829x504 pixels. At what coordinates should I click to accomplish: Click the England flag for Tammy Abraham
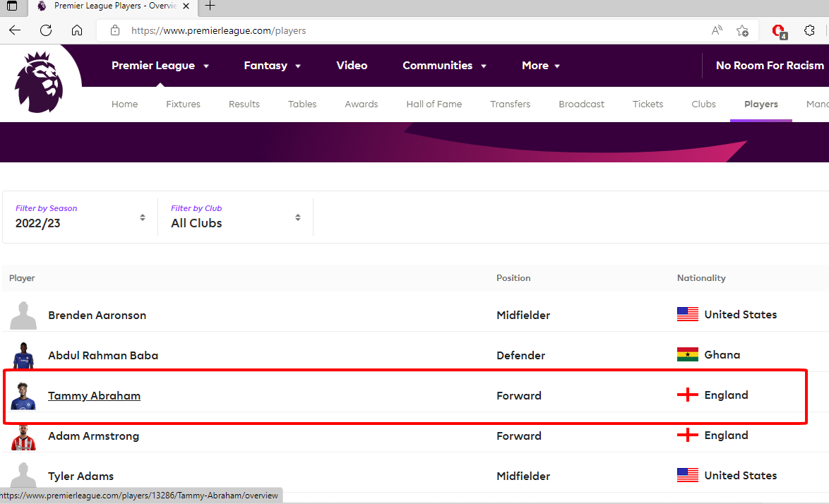687,395
